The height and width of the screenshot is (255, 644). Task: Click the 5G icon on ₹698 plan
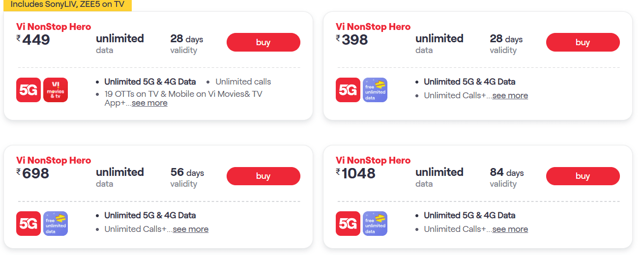pyautogui.click(x=29, y=224)
